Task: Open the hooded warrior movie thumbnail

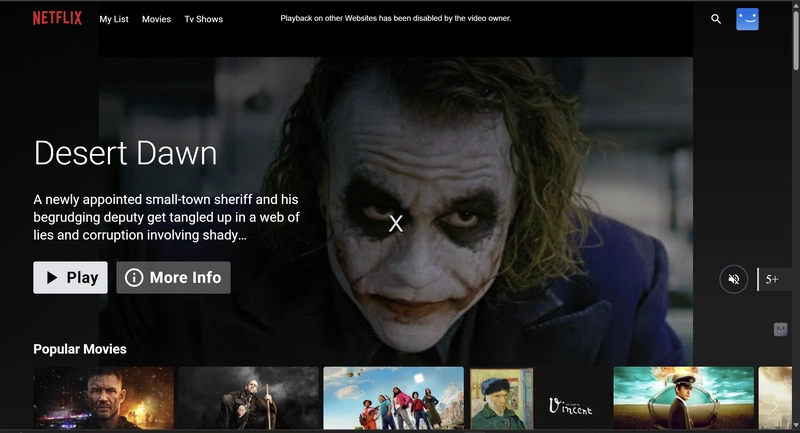Action: click(x=248, y=398)
